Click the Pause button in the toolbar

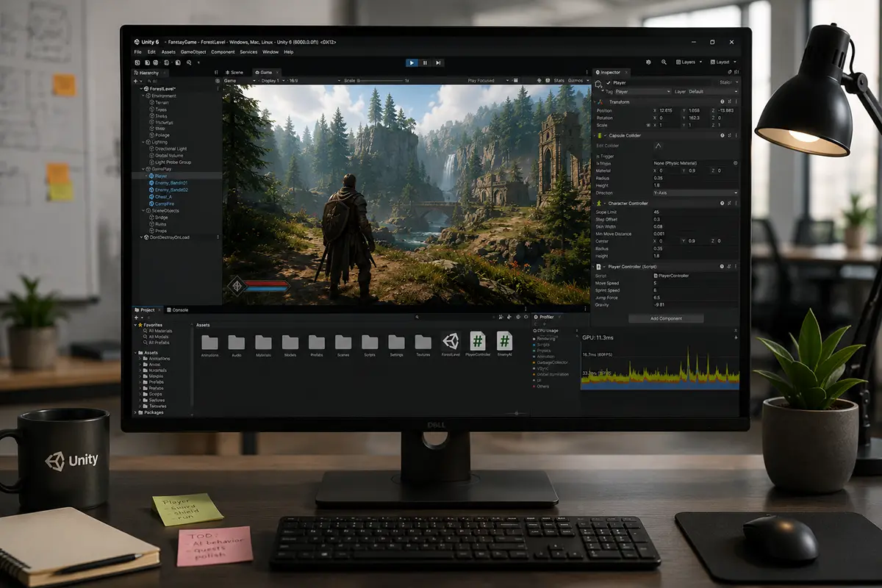(426, 63)
